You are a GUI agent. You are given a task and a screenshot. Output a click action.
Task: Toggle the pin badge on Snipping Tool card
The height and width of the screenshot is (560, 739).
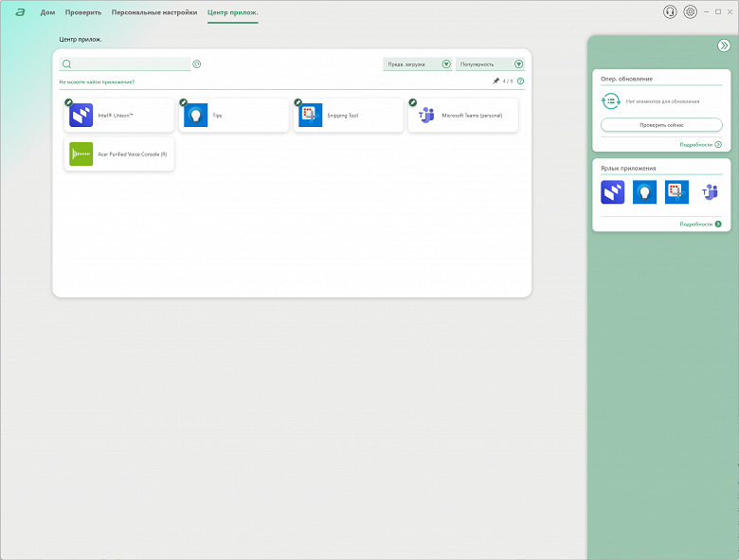(297, 102)
